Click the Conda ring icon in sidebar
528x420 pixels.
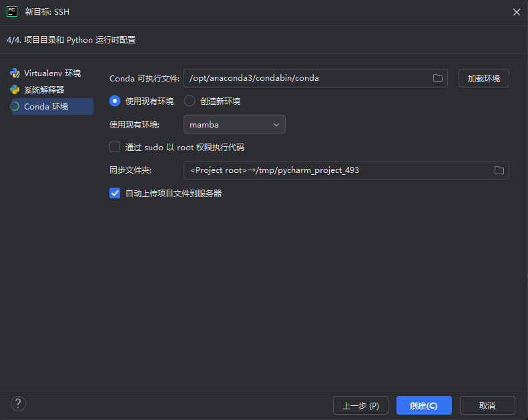pyautogui.click(x=15, y=106)
